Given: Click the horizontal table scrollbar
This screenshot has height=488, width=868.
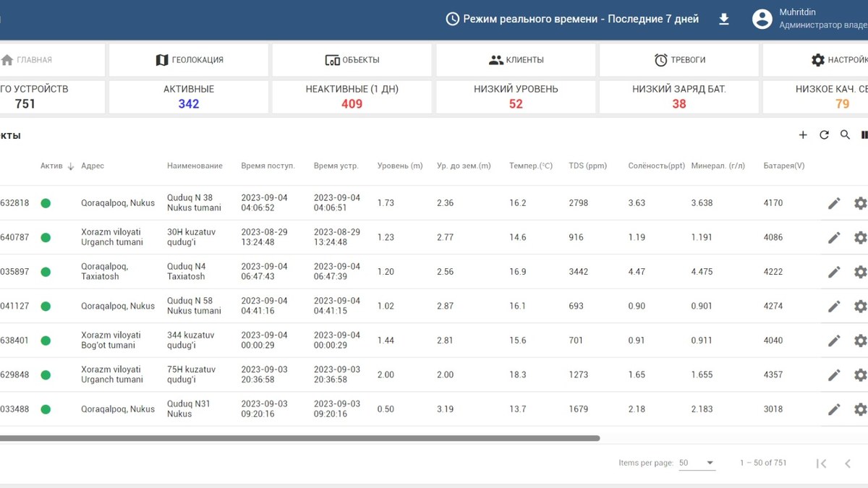Looking at the screenshot, I should pos(299,438).
